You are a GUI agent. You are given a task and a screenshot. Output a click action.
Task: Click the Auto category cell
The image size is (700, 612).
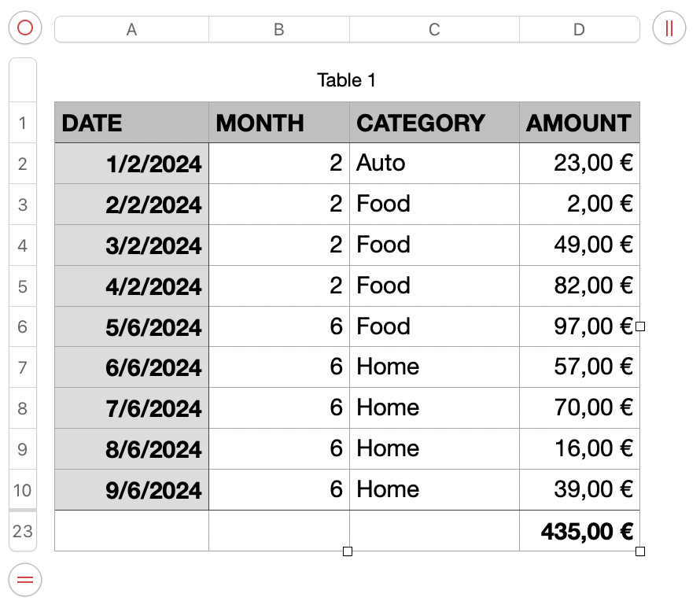(x=434, y=164)
